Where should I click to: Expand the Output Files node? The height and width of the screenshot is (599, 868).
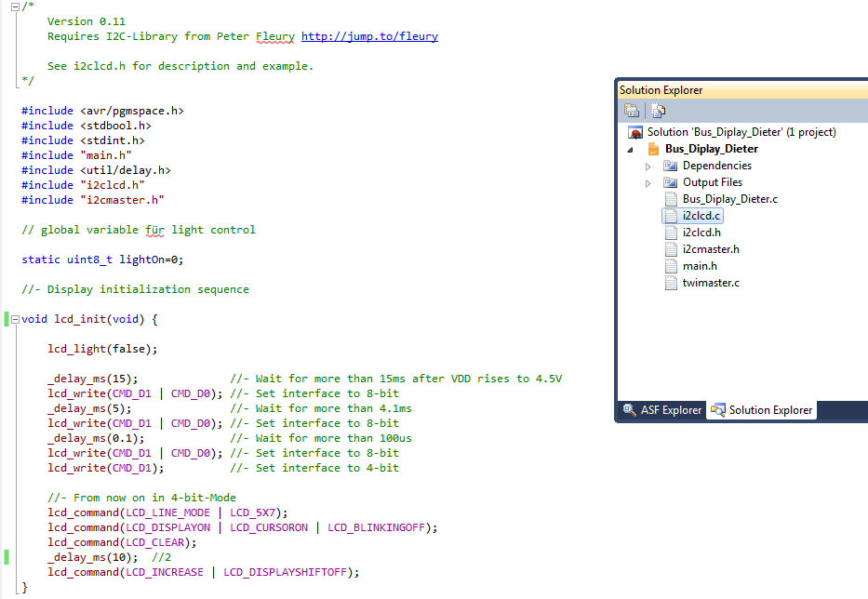click(x=648, y=182)
